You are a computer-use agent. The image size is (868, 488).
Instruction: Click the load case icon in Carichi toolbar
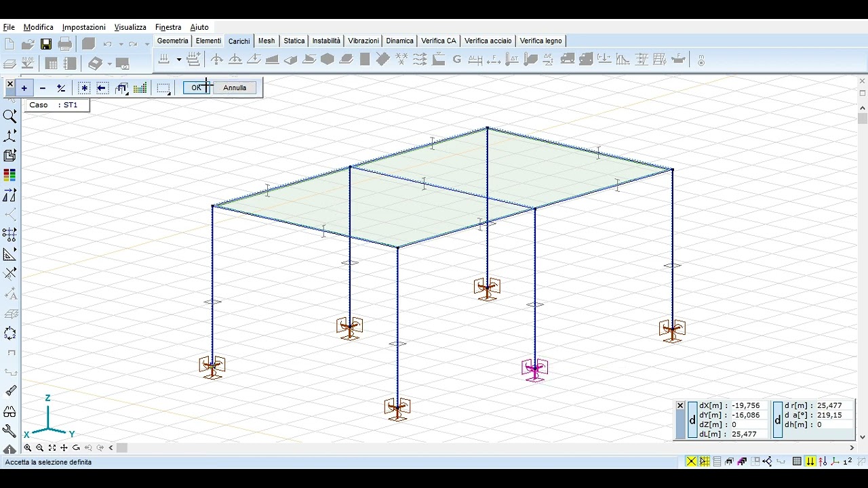pyautogui.click(x=164, y=60)
